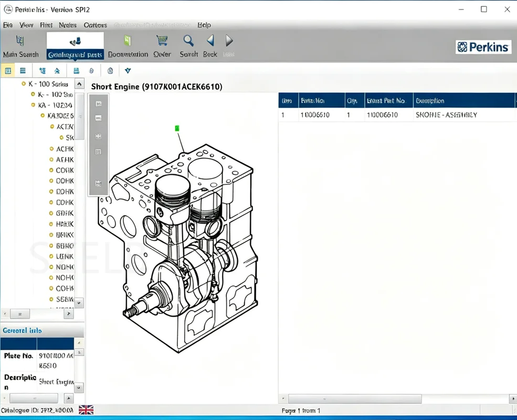Image resolution: width=517 pixels, height=420 pixels.
Task: Click the tree panel's horizontal scrollbar thumb
Action: coord(20,314)
